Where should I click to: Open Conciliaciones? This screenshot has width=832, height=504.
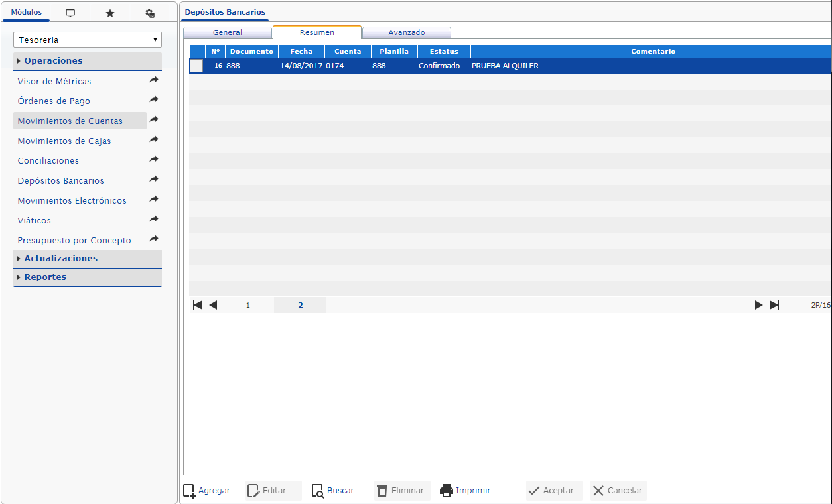click(x=48, y=160)
